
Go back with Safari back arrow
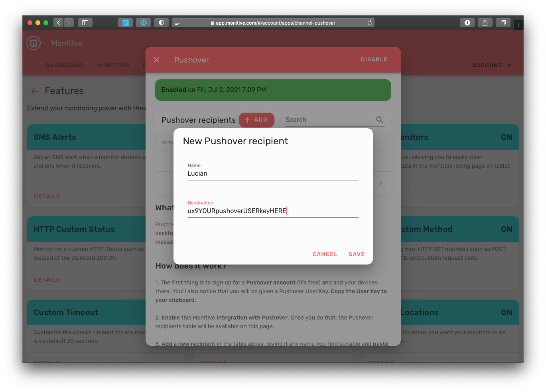tap(59, 23)
